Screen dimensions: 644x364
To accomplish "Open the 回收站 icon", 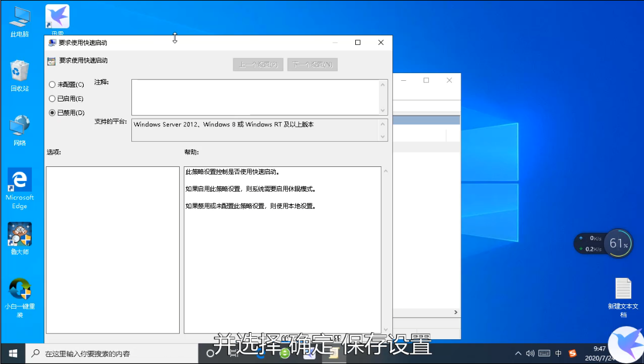I will (19, 70).
